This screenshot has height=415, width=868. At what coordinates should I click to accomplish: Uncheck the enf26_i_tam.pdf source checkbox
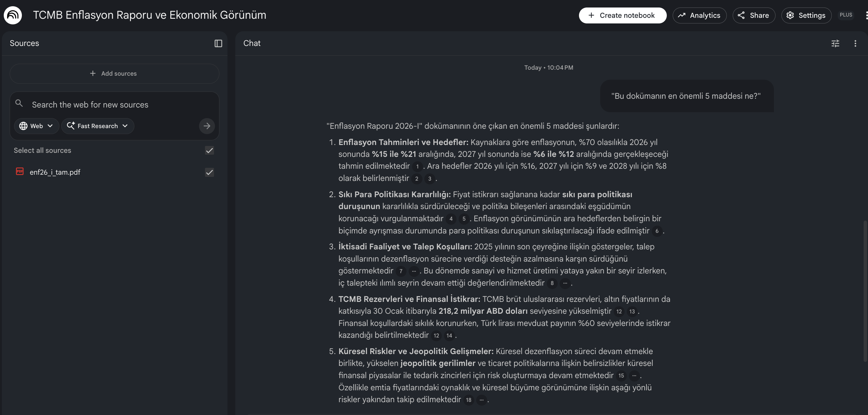click(x=209, y=172)
